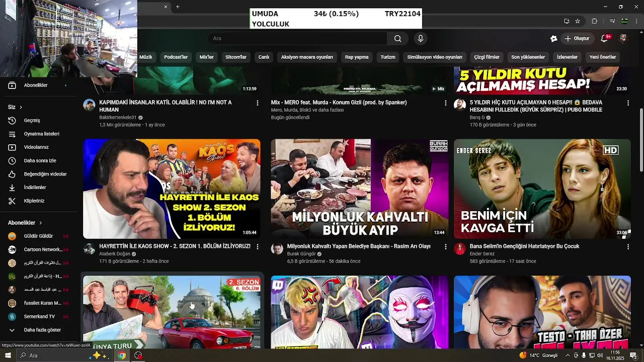Image resolution: width=644 pixels, height=362 pixels.
Task: Select the Podcast'ler filter chip
Action: pos(176,57)
